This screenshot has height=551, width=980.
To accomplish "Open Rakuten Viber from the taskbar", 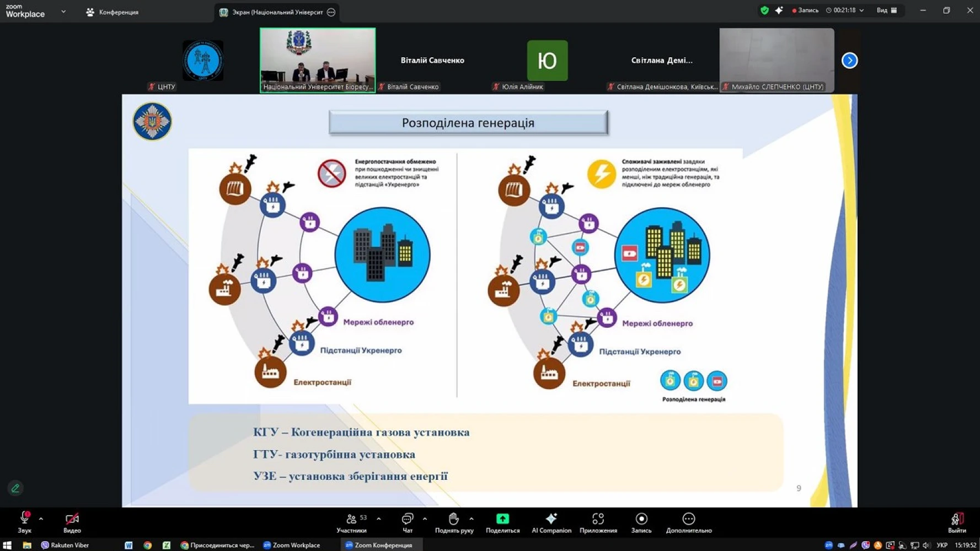I will point(65,545).
